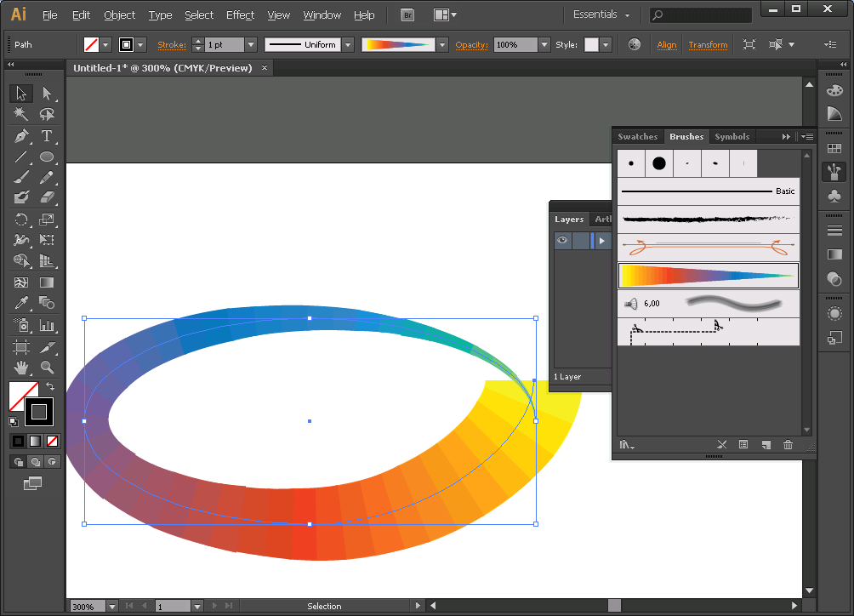Select the Eraser tool
The width and height of the screenshot is (854, 616).
point(47,197)
